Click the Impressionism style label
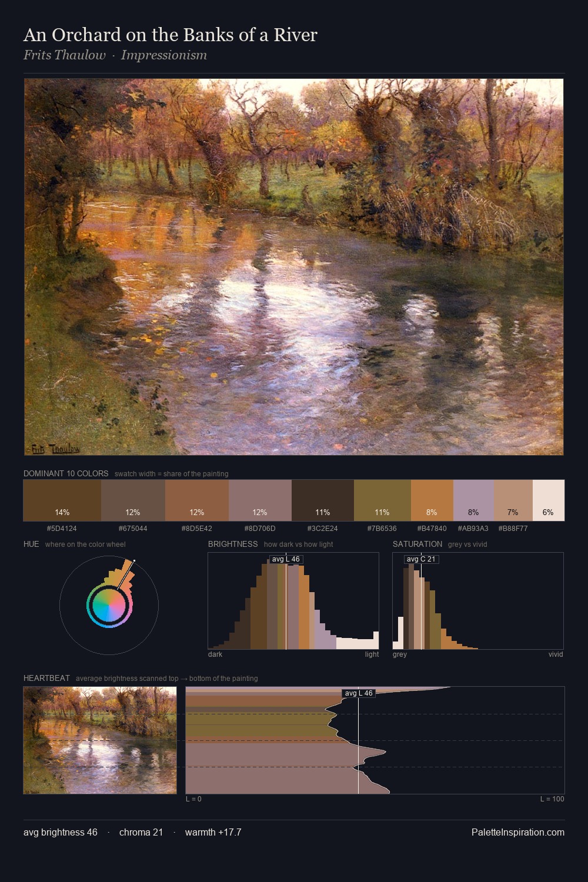The width and height of the screenshot is (588, 882). coord(164,55)
